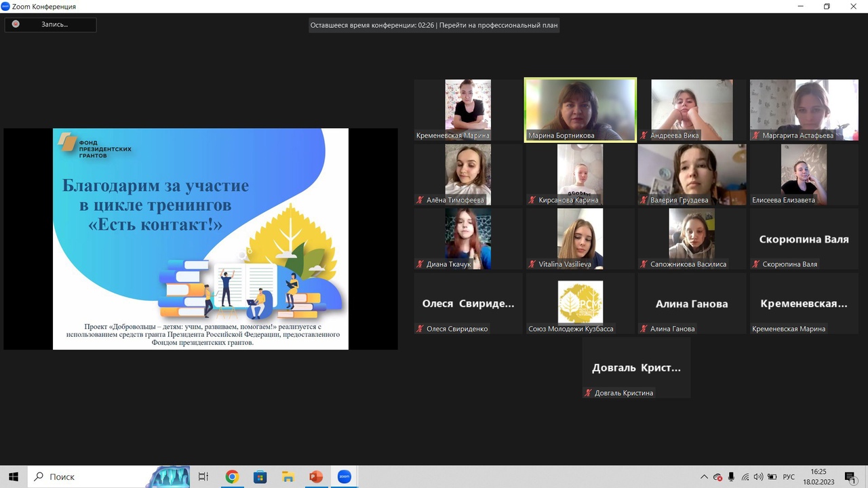This screenshot has width=868, height=488.
Task: Click muted mic icon on Довгаль Кристина tile
Action: 589,393
